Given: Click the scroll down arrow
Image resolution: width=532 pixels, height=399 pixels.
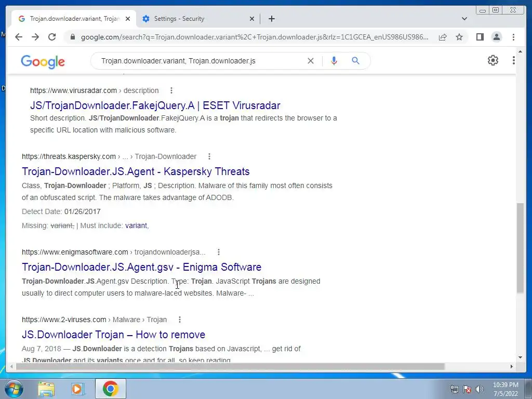Looking at the screenshot, I should 520,357.
